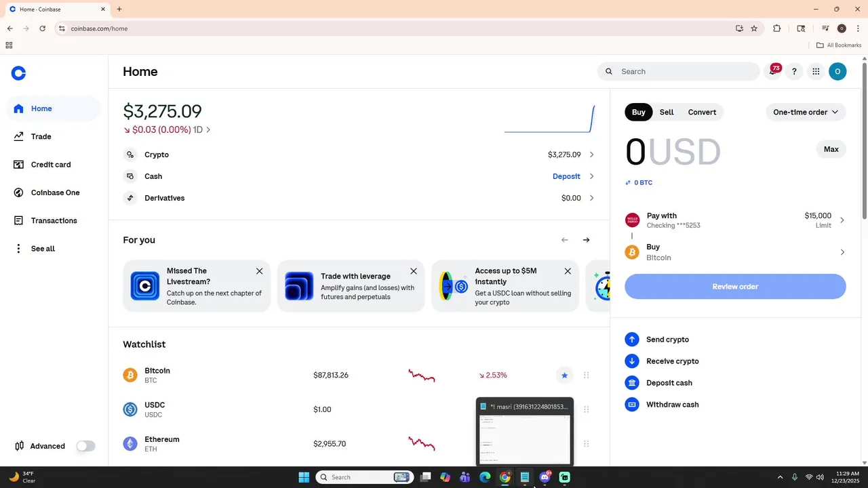
Task: Expand Crypto balance row chevron
Action: [591, 155]
